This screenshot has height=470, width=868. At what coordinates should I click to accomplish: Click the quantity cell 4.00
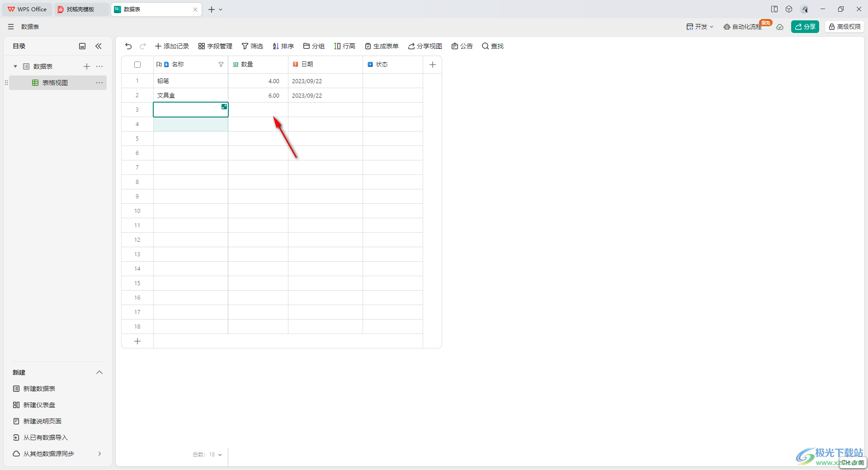[258, 81]
